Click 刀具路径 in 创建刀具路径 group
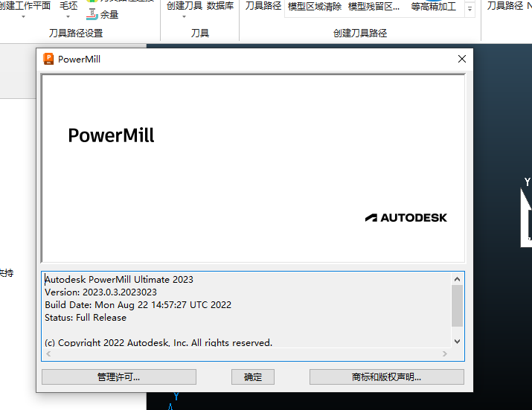Image resolution: width=532 pixels, height=410 pixels. pyautogui.click(x=263, y=5)
